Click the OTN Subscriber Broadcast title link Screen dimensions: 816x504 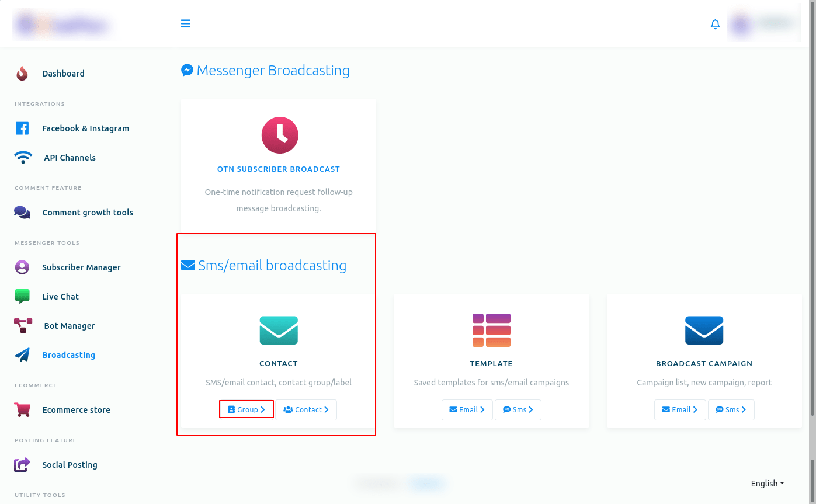(x=279, y=169)
